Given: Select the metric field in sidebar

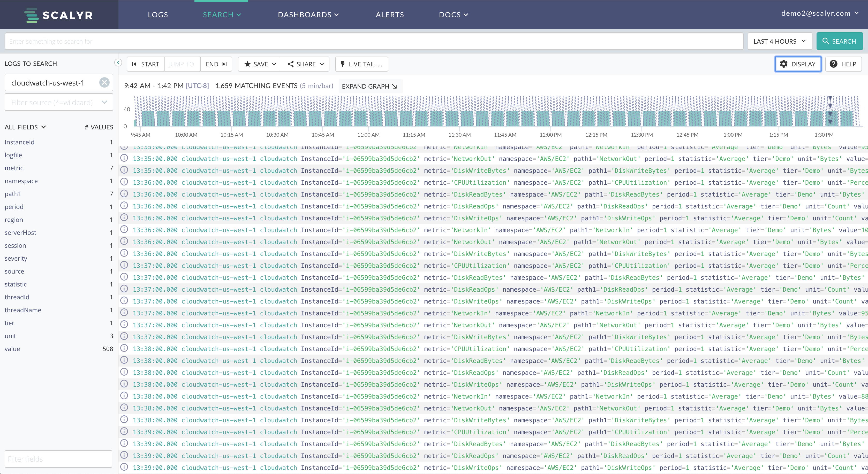Looking at the screenshot, I should [14, 168].
